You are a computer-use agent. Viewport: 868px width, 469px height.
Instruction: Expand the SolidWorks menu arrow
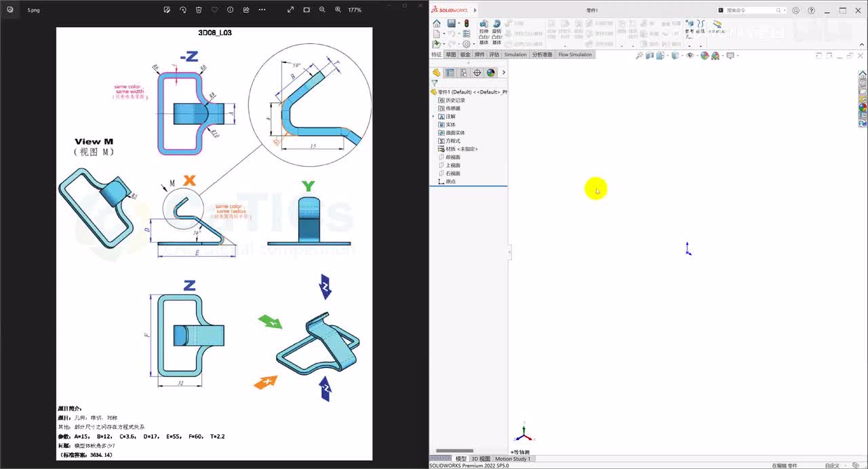point(475,10)
